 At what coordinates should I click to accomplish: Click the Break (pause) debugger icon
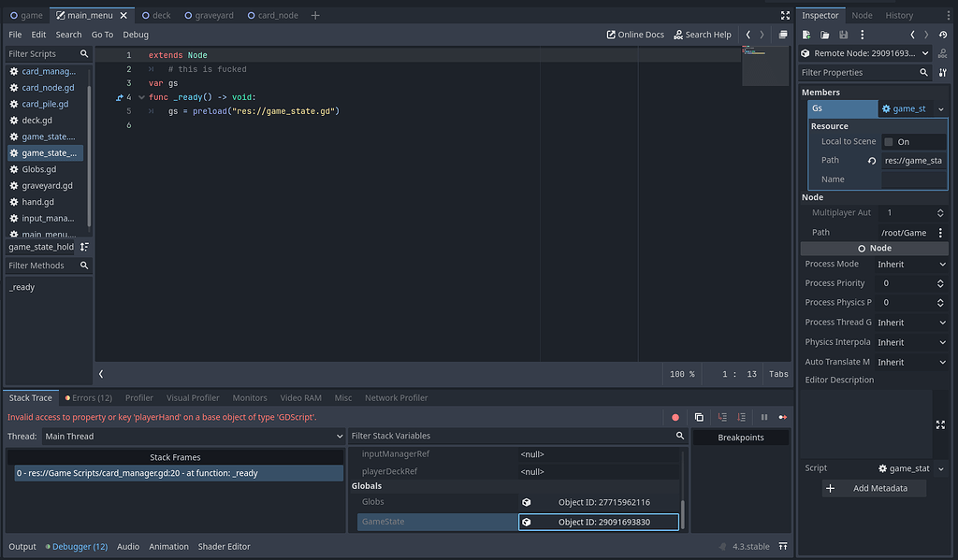tap(765, 417)
